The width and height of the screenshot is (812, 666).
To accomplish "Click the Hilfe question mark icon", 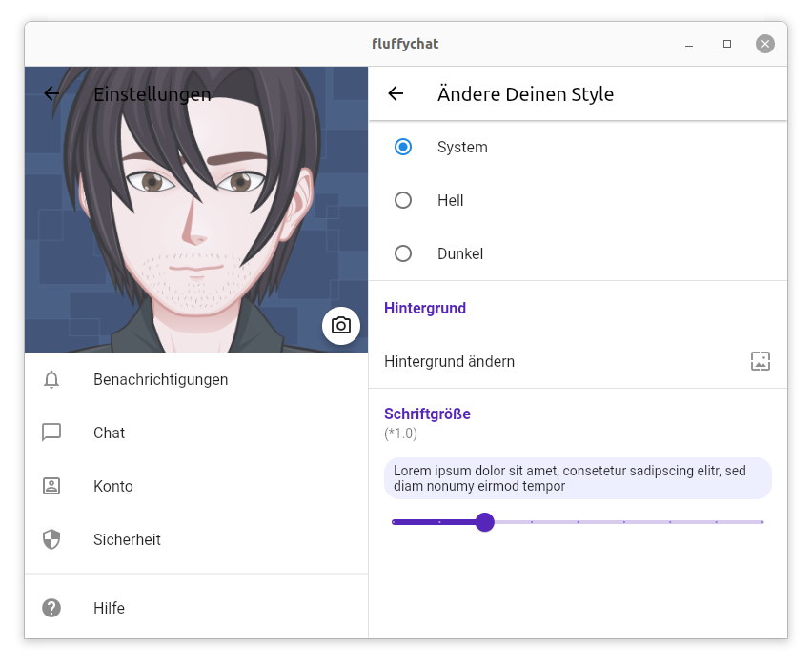I will [51, 608].
